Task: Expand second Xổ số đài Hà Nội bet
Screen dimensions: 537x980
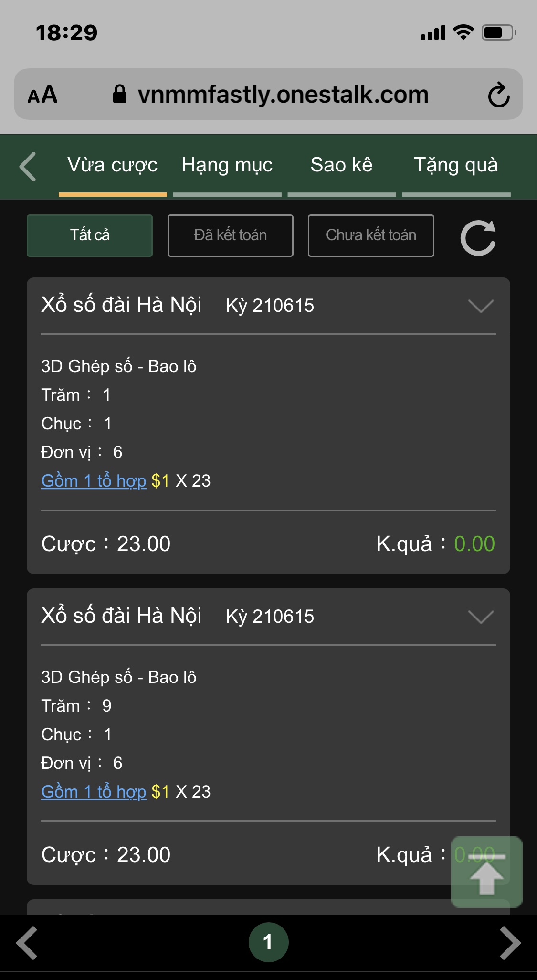Action: point(481,617)
